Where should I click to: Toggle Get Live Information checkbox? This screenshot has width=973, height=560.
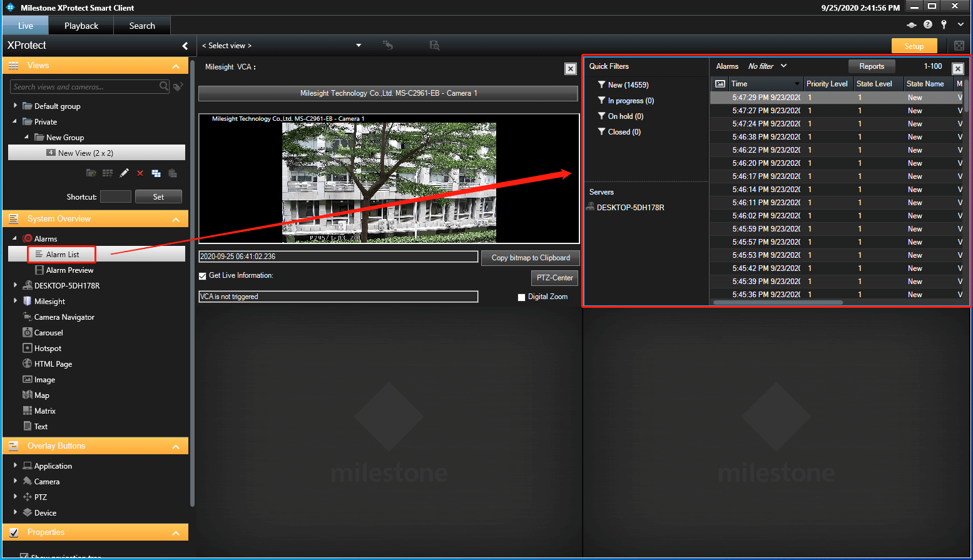pyautogui.click(x=203, y=276)
